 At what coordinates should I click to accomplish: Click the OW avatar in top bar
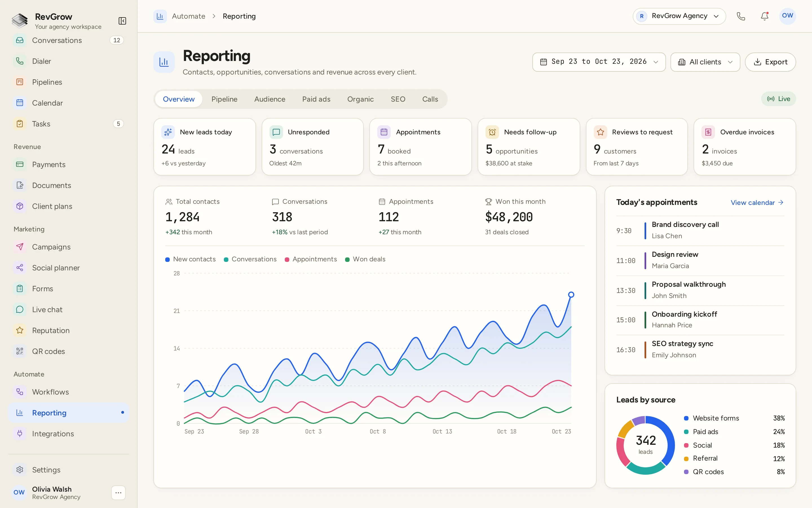pyautogui.click(x=787, y=16)
